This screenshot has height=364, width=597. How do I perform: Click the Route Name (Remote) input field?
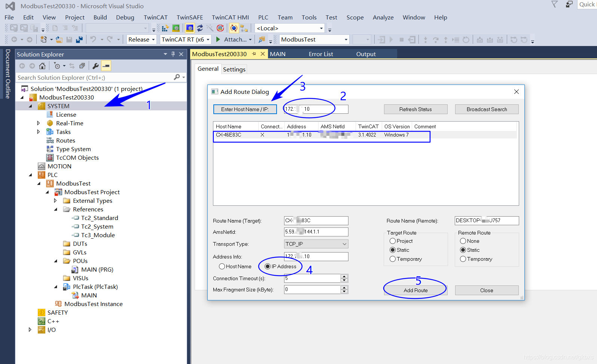(487, 220)
